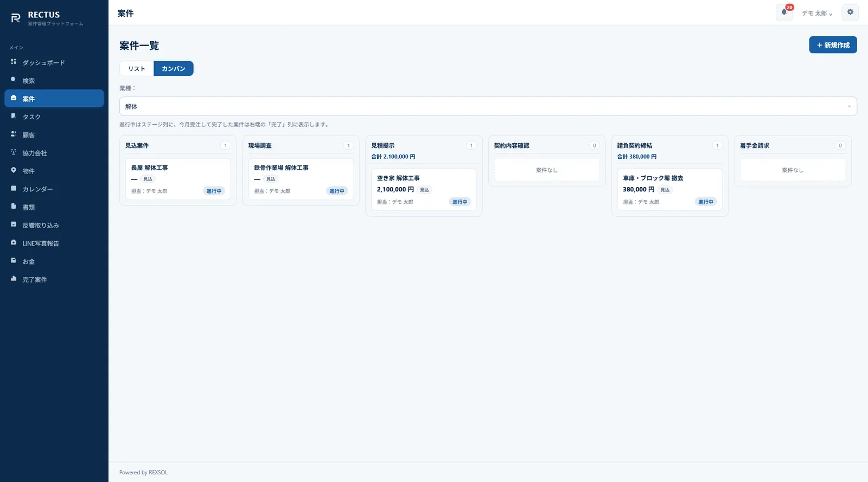Click the 見込 tag on 長屋 解体工事

pos(148,179)
